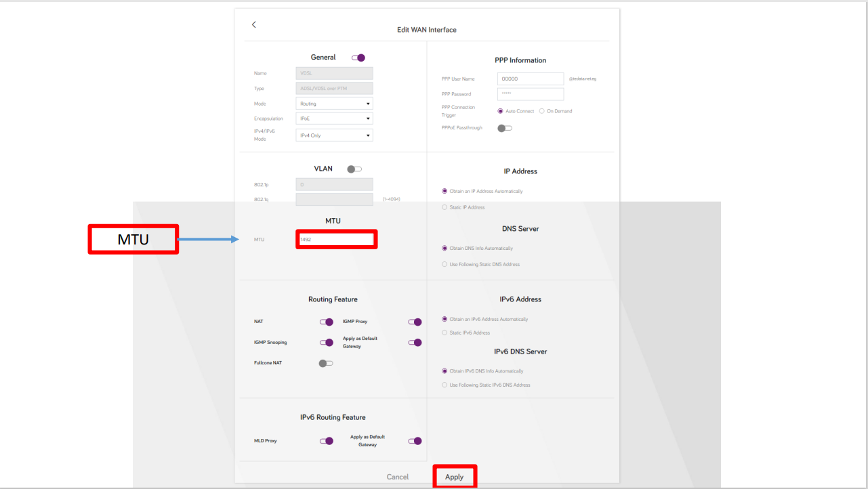868x489 pixels.
Task: Toggle the General switch off
Action: tap(358, 58)
